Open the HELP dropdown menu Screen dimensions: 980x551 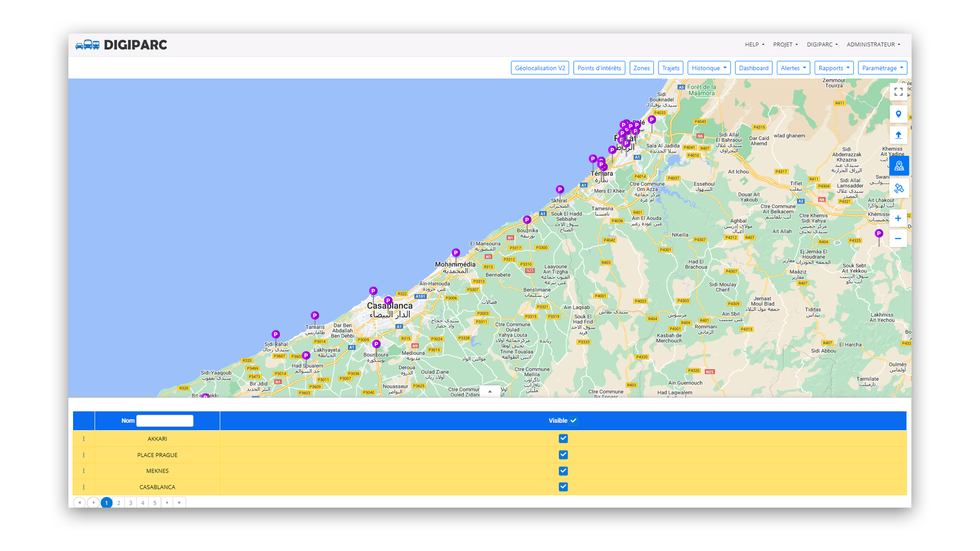coord(754,44)
